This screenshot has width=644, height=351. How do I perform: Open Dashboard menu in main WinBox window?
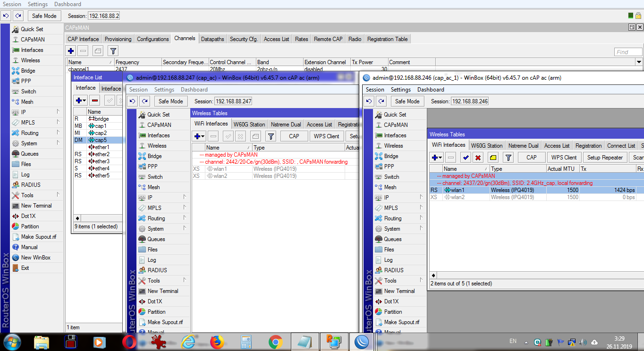coord(68,4)
